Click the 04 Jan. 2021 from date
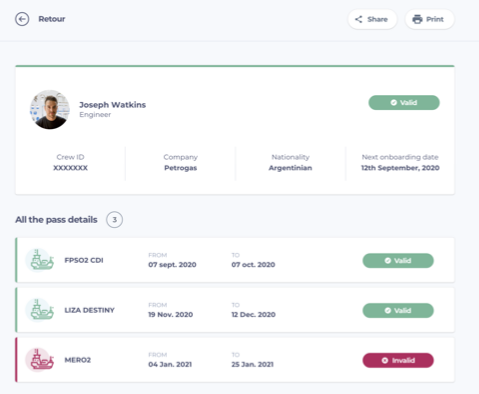The width and height of the screenshot is (479, 394). 170,364
